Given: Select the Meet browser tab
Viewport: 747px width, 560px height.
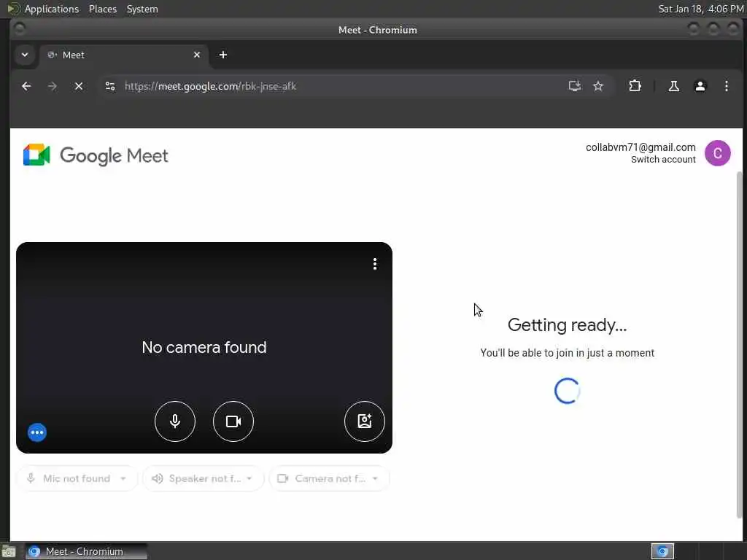Looking at the screenshot, I should coord(124,55).
